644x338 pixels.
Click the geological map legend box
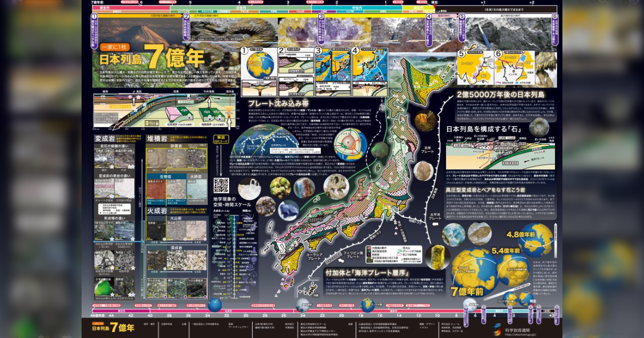tap(394, 255)
